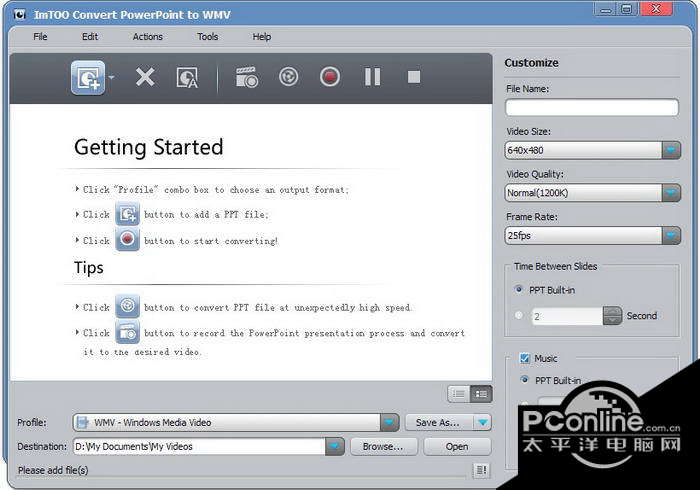Open the Add file dropdown arrow in toolbar
This screenshot has height=490, width=700.
111,78
